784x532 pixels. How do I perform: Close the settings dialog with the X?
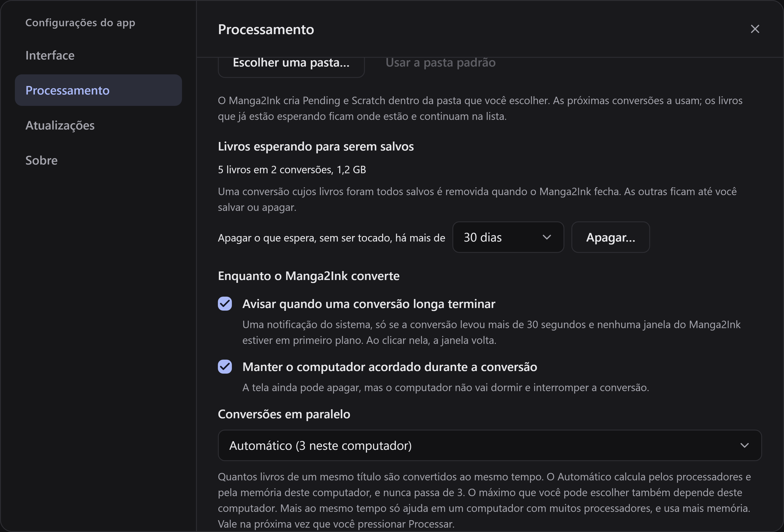coord(755,29)
